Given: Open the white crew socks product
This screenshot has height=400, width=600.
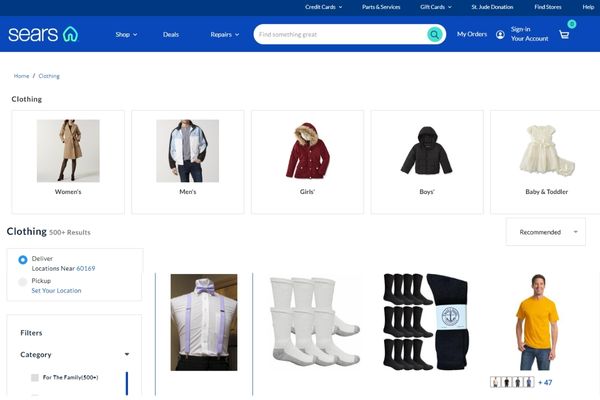Looking at the screenshot, I should 315,321.
